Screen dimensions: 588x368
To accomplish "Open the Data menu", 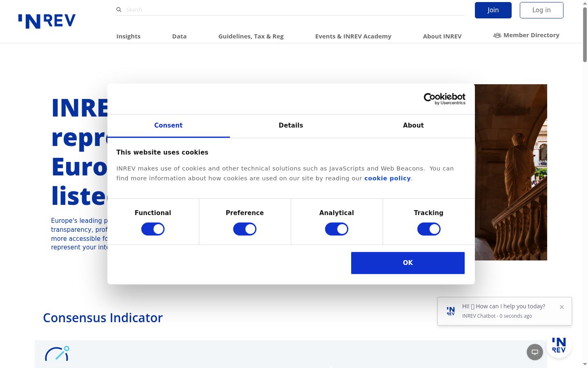I will [179, 36].
